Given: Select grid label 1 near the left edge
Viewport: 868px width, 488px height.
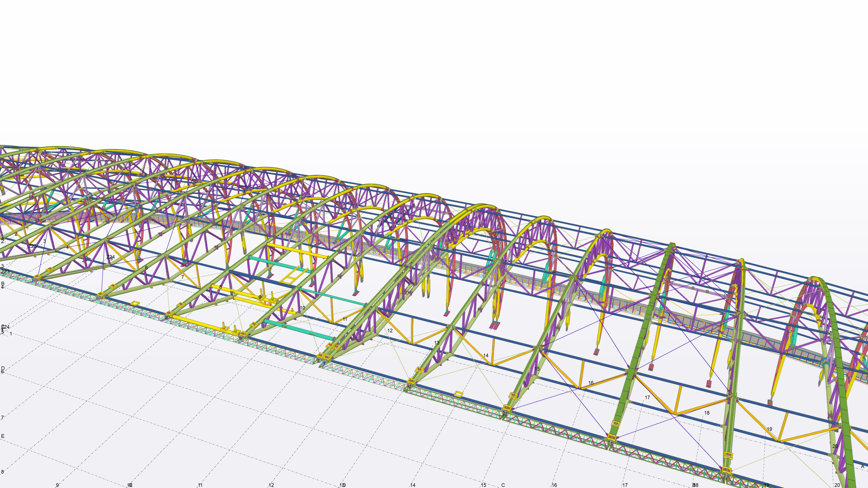Looking at the screenshot, I should tap(11, 334).
